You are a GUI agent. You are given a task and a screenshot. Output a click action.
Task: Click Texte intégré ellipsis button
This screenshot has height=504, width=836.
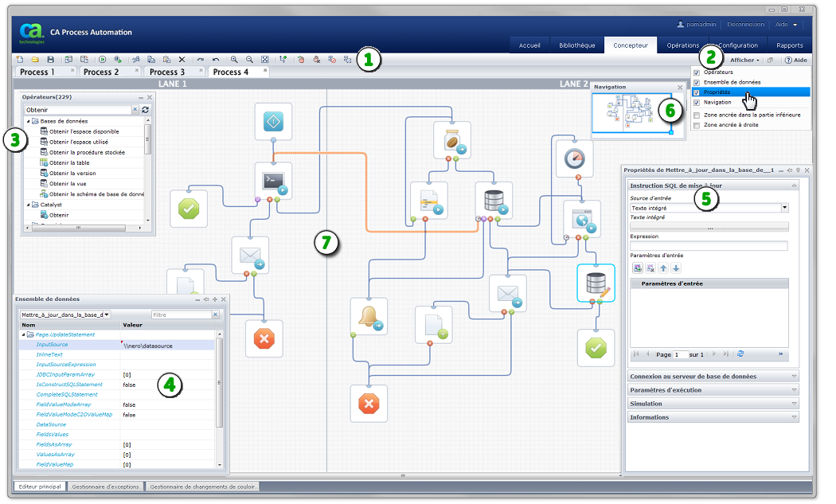point(709,228)
